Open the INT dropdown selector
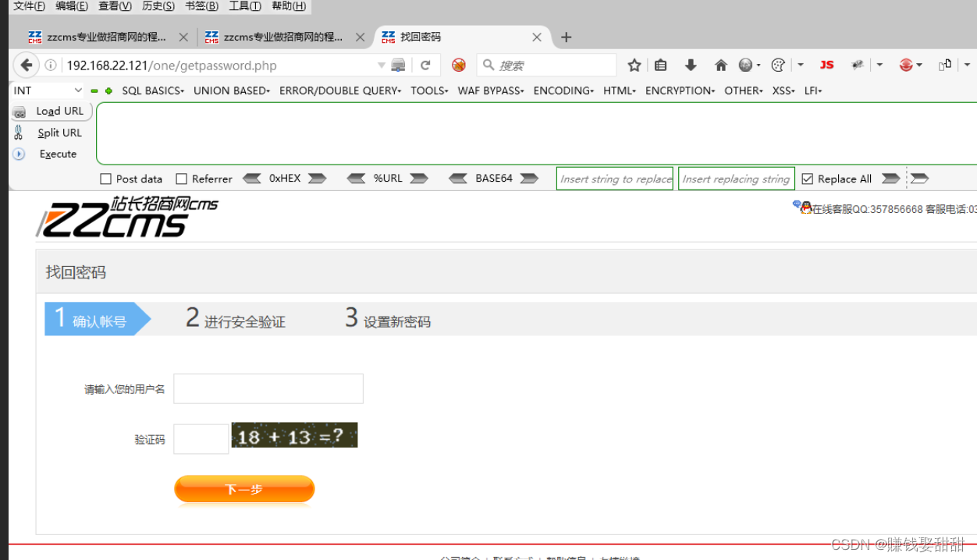This screenshot has width=977, height=560. [47, 90]
